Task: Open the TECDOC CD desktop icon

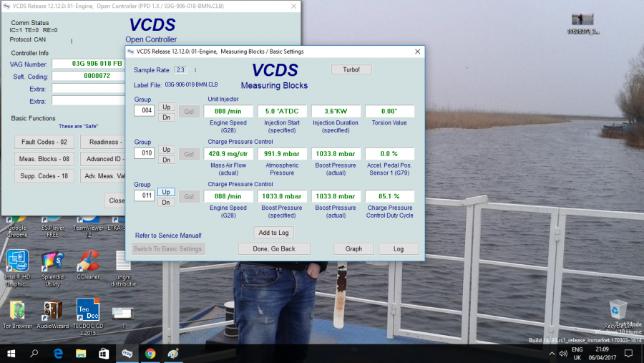Action: point(87,310)
